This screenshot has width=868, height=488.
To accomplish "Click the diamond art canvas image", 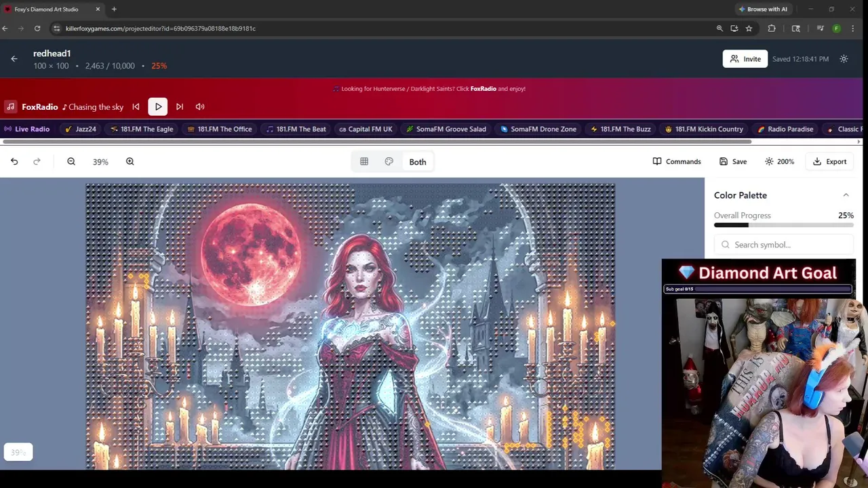I will (x=351, y=326).
